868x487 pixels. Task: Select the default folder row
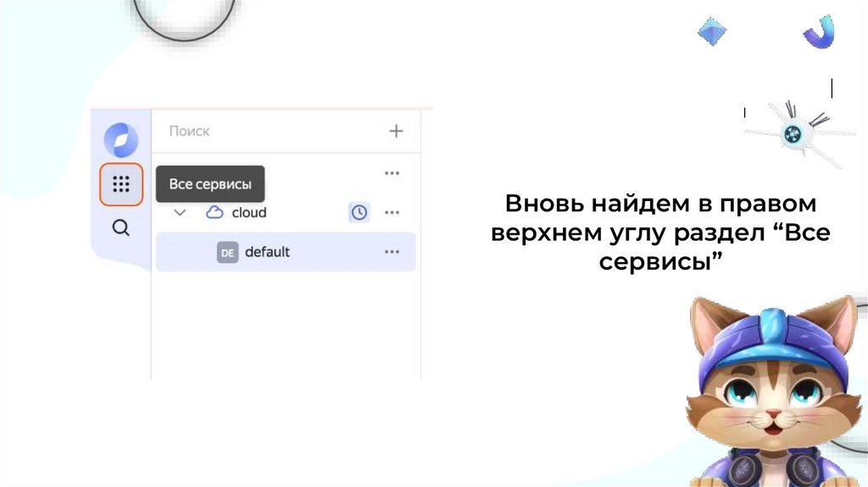[286, 251]
